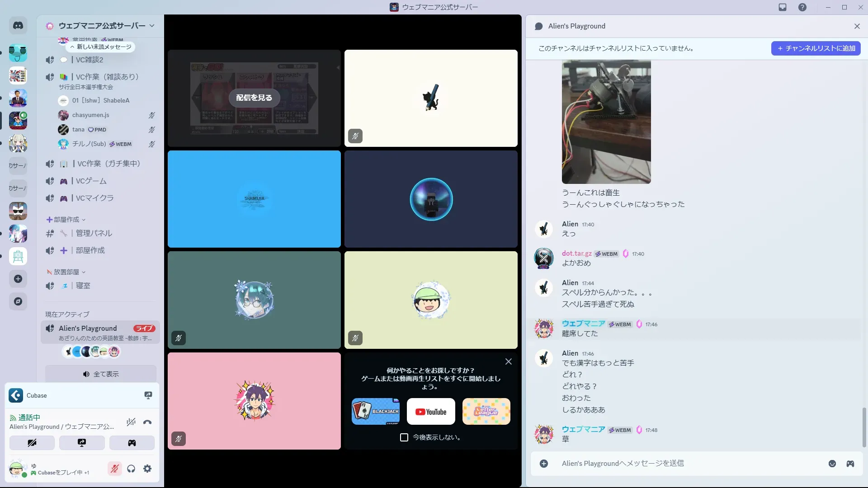
Task: Start screen share from call panel
Action: pyautogui.click(x=82, y=443)
